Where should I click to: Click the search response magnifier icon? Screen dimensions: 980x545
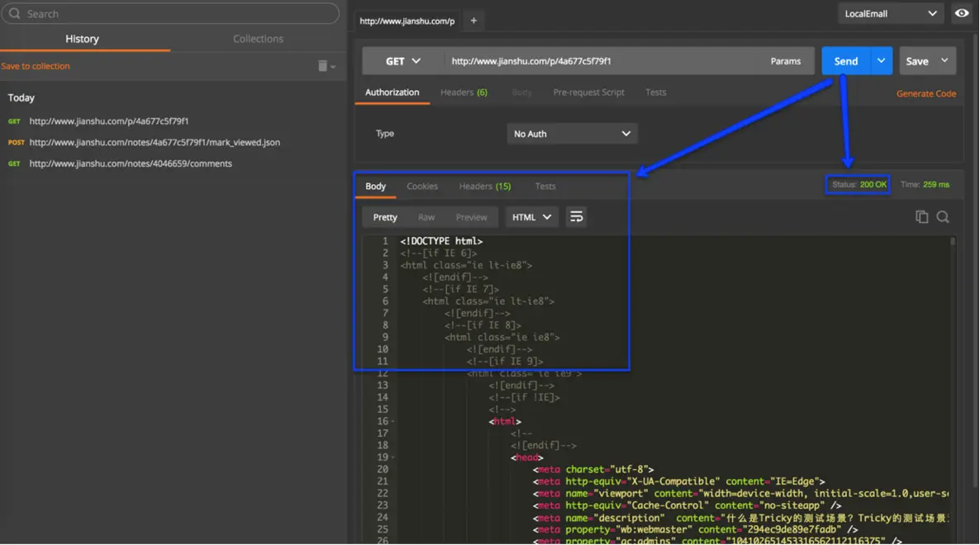point(943,217)
